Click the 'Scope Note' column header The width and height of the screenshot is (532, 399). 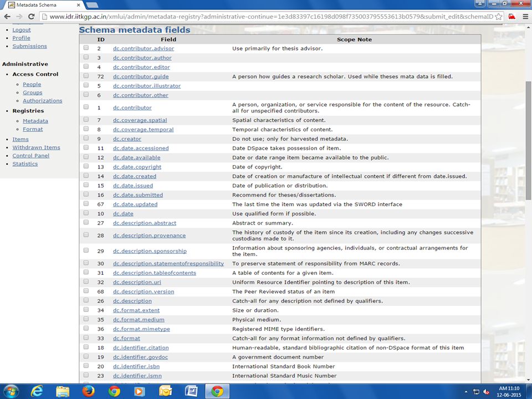[354, 39]
